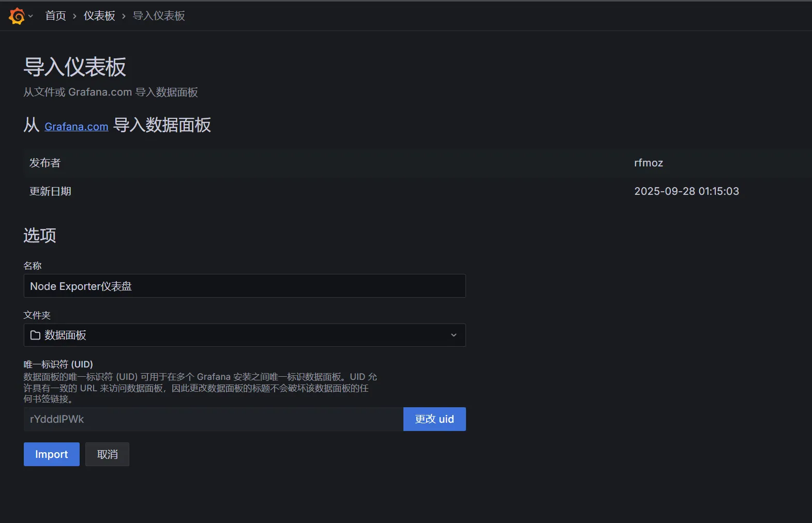Click the 唯一标识符 (UID) label

click(x=58, y=364)
